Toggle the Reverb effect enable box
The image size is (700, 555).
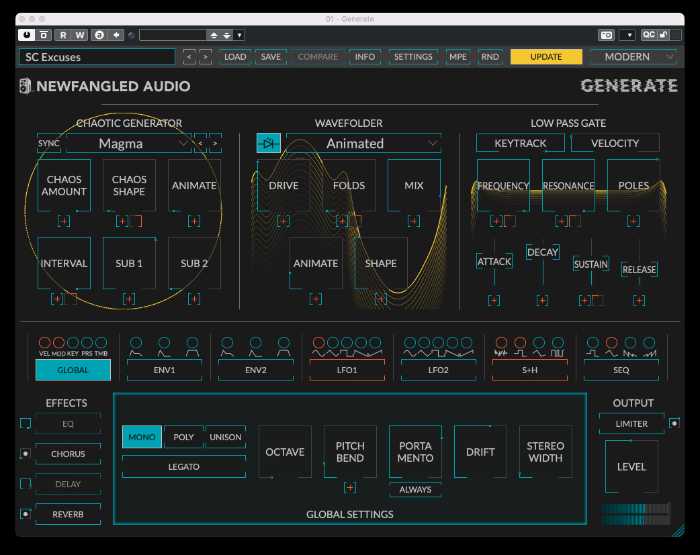click(25, 514)
